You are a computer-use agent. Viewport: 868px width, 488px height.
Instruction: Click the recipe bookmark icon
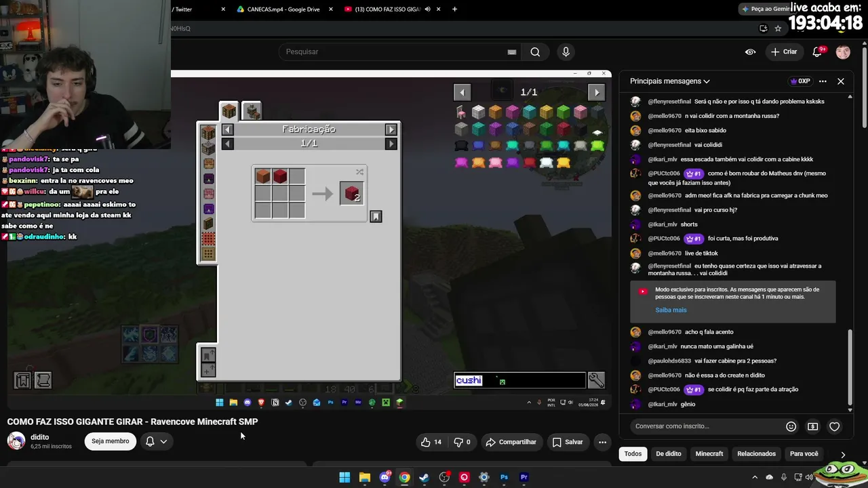point(376,216)
